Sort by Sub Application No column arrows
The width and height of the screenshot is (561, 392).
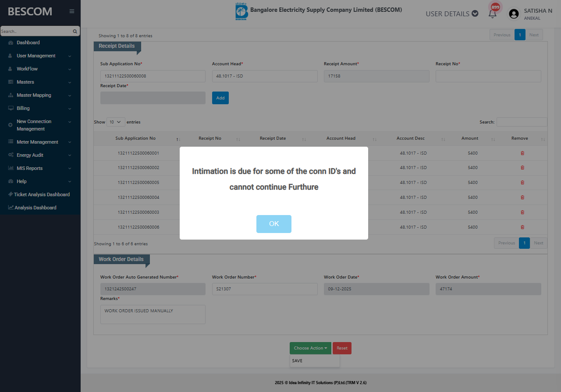[178, 139]
